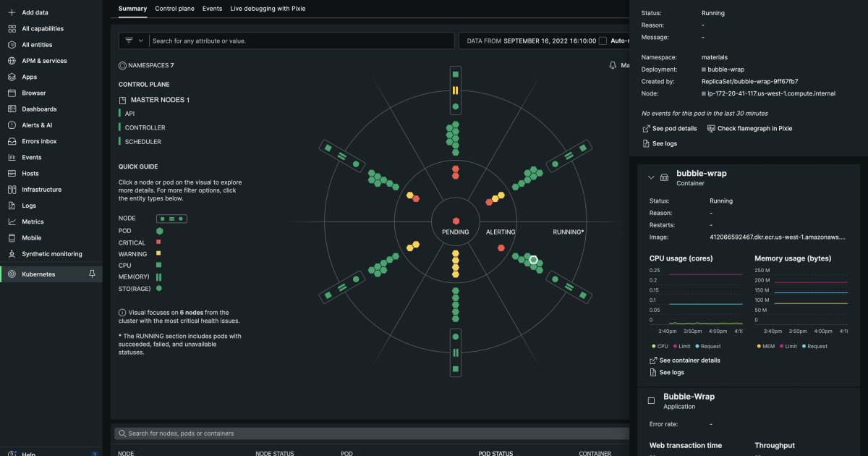Switch to the Control plane tab
This screenshot has height=456, width=868.
pyautogui.click(x=175, y=9)
